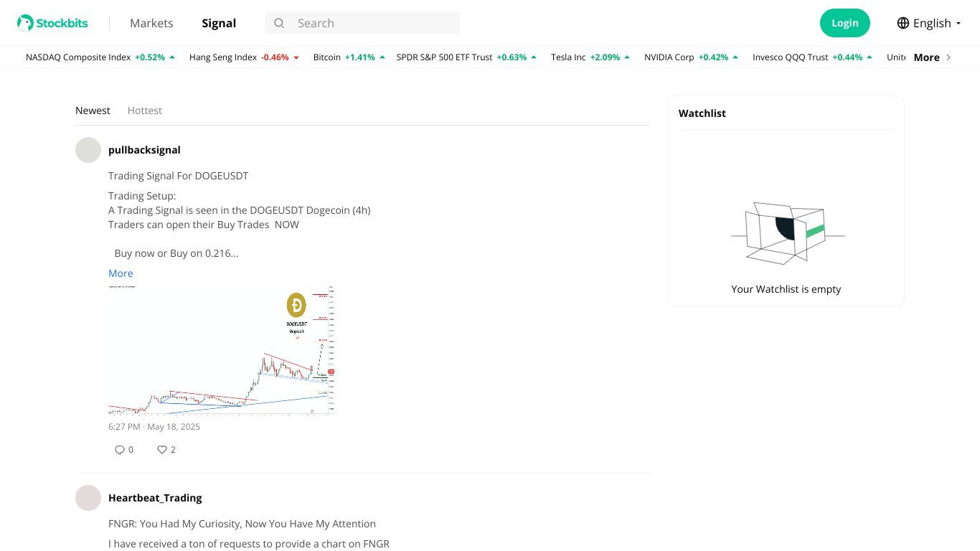Click the globe language icon
This screenshot has width=980, height=551.
click(903, 23)
